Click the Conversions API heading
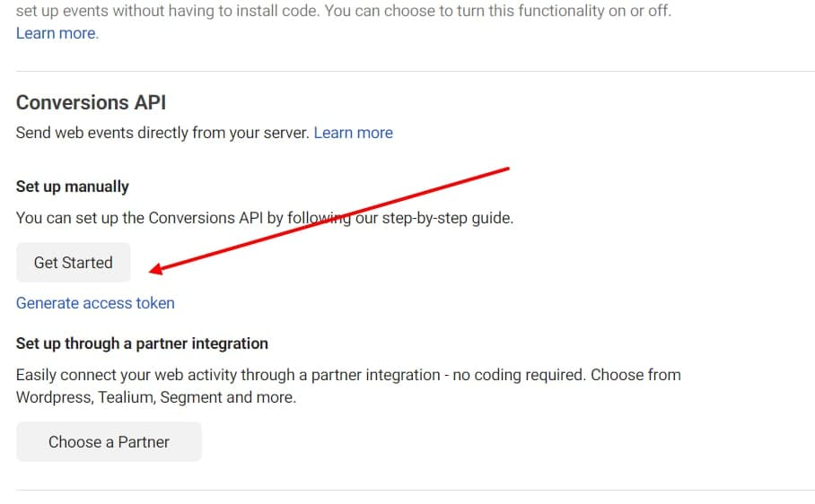Screen dimensions: 815x504 [92, 102]
